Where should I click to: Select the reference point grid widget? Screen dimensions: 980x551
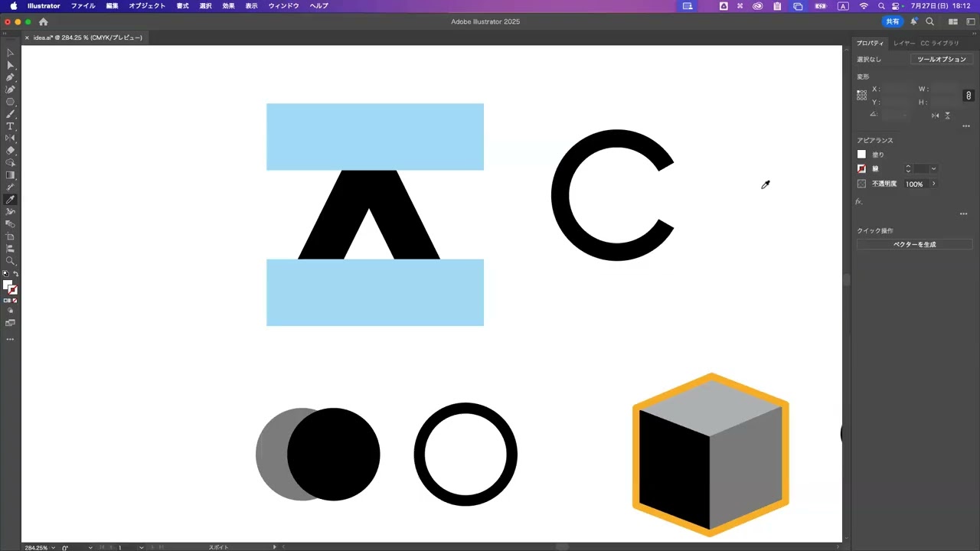pyautogui.click(x=861, y=96)
